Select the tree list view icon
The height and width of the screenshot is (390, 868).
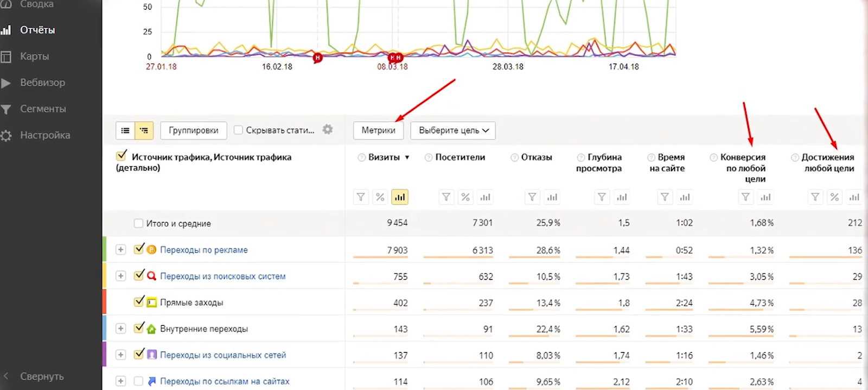point(144,130)
